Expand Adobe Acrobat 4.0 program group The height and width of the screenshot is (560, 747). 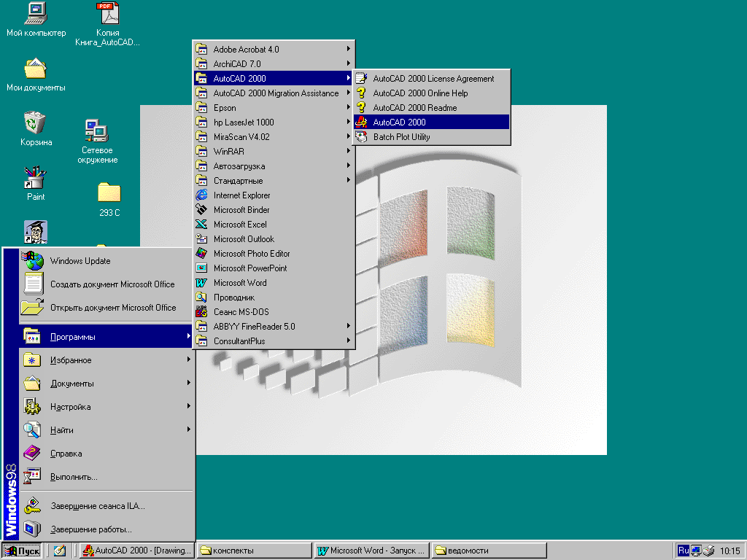pyautogui.click(x=274, y=49)
